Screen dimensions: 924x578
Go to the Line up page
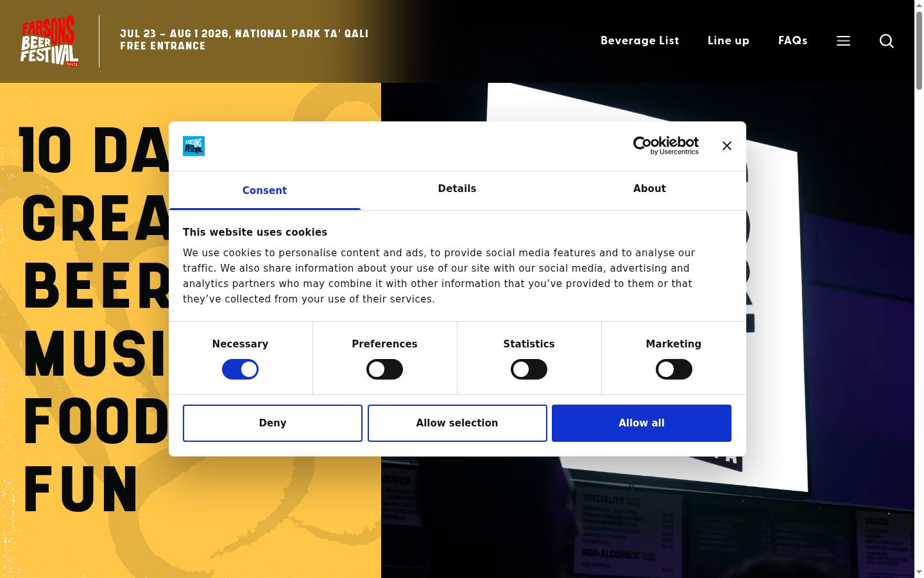point(728,40)
